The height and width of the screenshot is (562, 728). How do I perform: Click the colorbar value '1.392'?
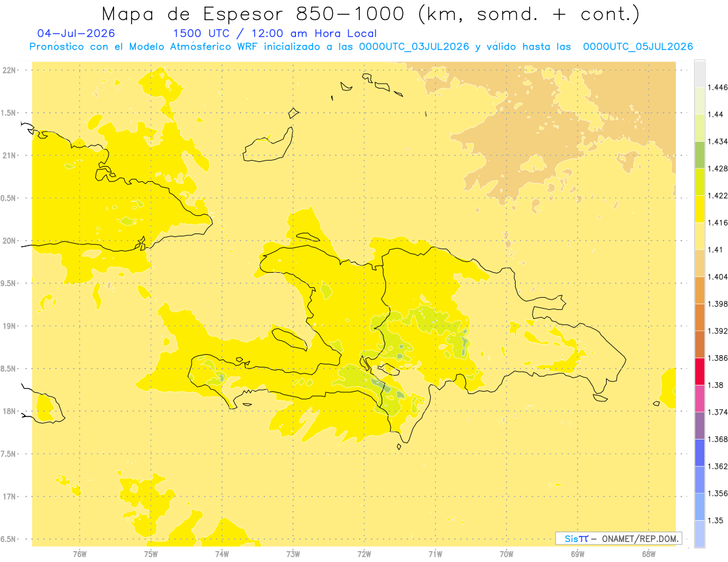(x=718, y=331)
